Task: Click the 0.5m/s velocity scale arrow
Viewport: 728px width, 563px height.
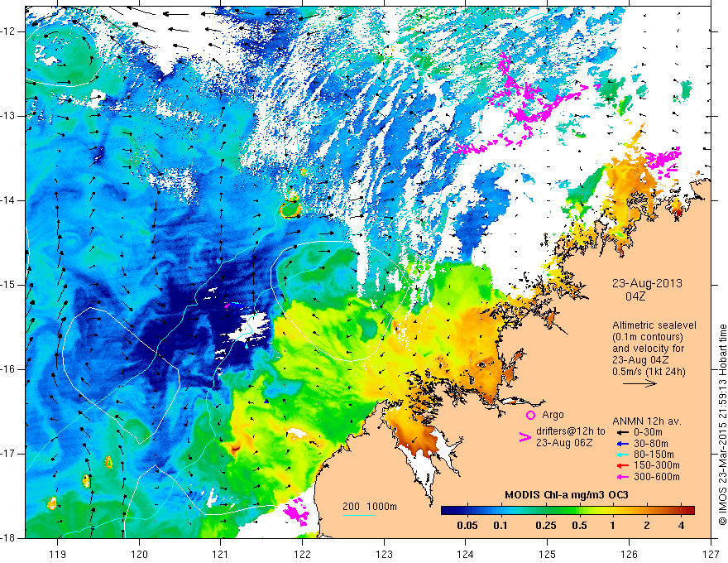Action: pyautogui.click(x=639, y=383)
